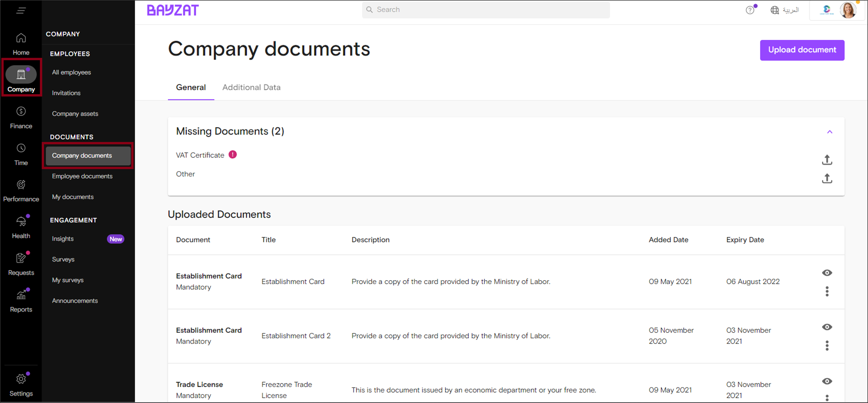
Task: Open the Home section in the sidebar
Action: tap(21, 43)
